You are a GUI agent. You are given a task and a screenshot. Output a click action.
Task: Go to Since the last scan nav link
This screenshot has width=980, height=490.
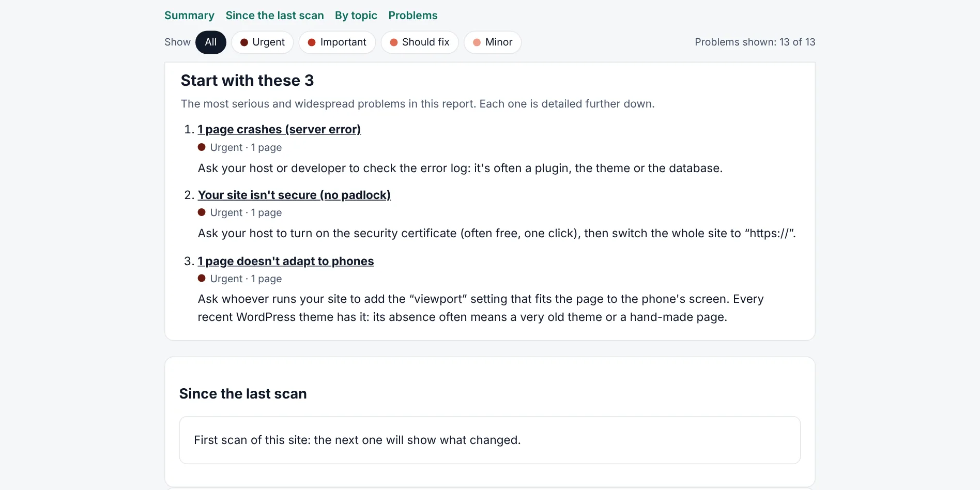(x=274, y=16)
